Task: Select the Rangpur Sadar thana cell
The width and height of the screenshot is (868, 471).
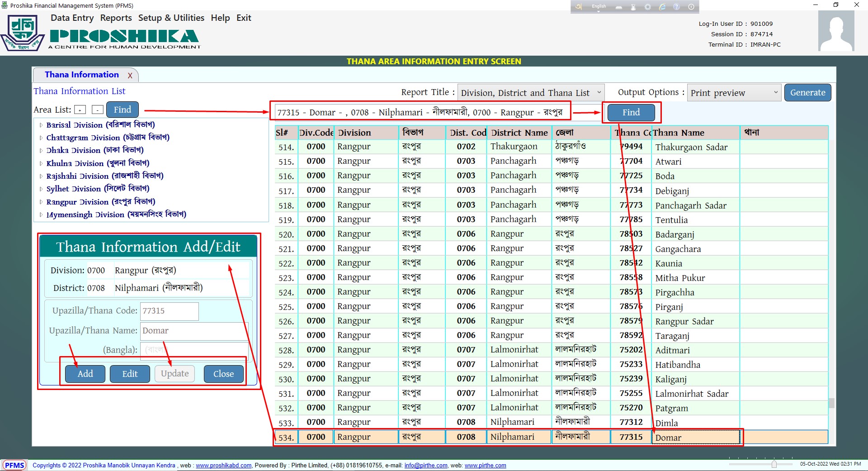Action: (x=695, y=321)
